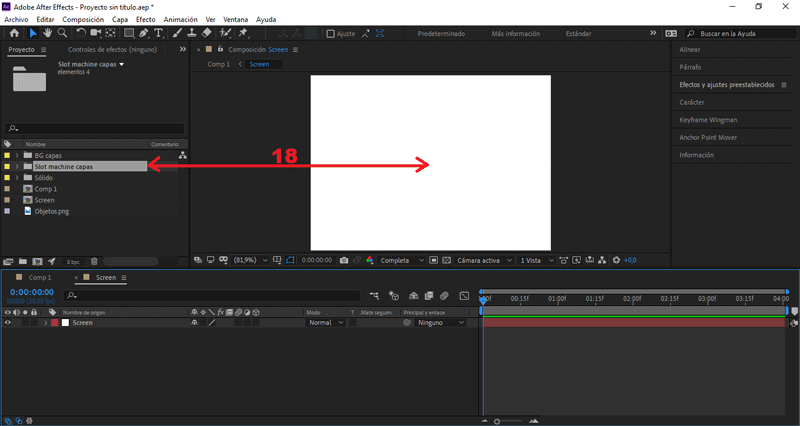This screenshot has width=800, height=426.
Task: Delete selected project items with trash icon
Action: click(x=94, y=262)
